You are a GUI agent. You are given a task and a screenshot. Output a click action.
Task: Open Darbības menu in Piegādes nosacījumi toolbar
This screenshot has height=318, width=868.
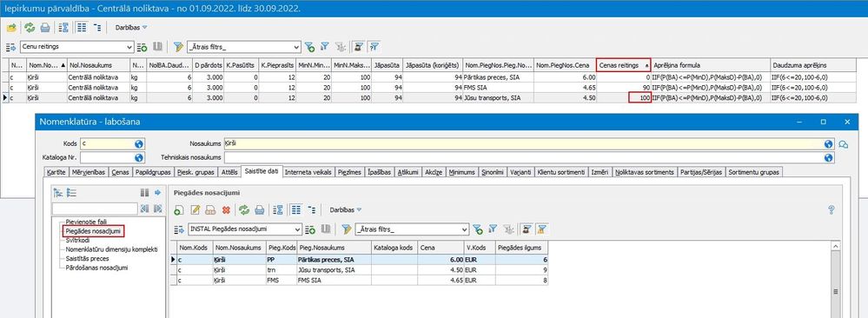346,210
